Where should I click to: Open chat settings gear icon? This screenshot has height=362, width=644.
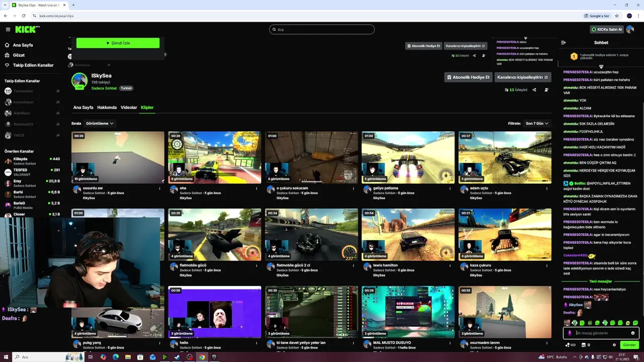[614, 345]
